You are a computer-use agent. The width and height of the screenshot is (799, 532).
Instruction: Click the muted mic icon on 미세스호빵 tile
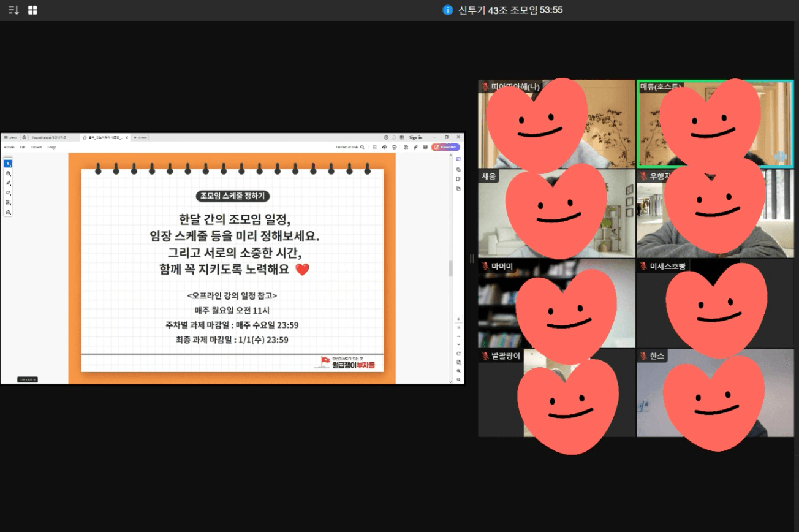click(x=643, y=266)
